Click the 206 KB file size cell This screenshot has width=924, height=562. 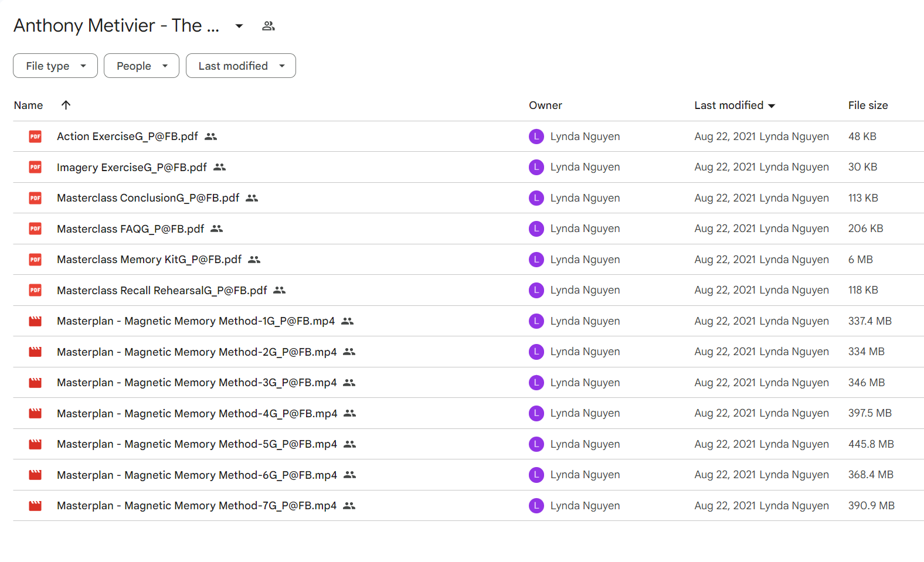click(x=865, y=229)
